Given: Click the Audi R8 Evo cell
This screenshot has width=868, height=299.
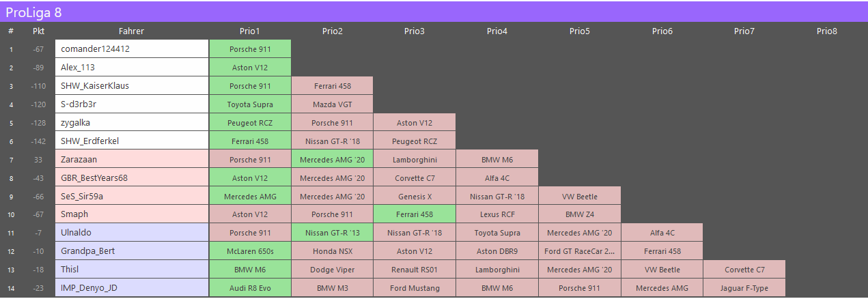Looking at the screenshot, I should pyautogui.click(x=250, y=288).
